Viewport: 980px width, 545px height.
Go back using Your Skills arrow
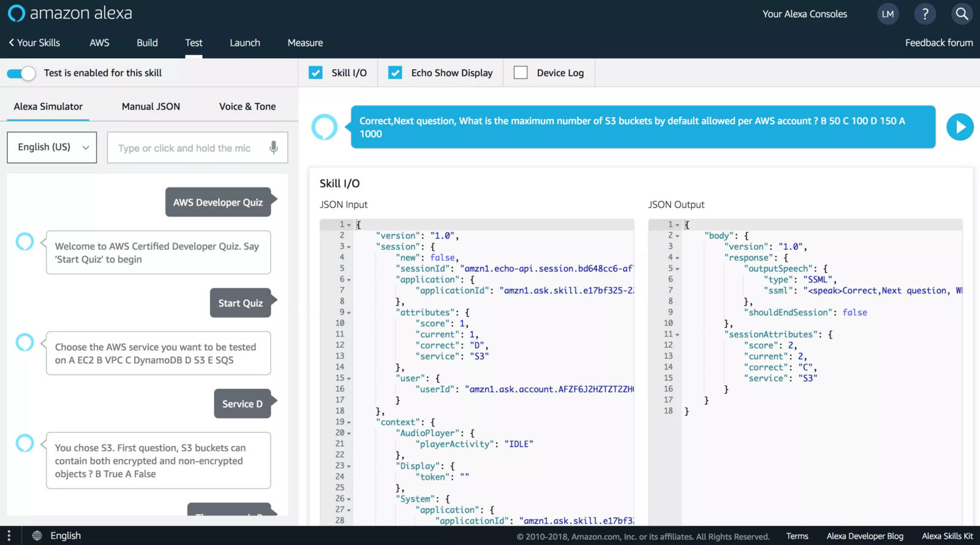[x=34, y=43]
